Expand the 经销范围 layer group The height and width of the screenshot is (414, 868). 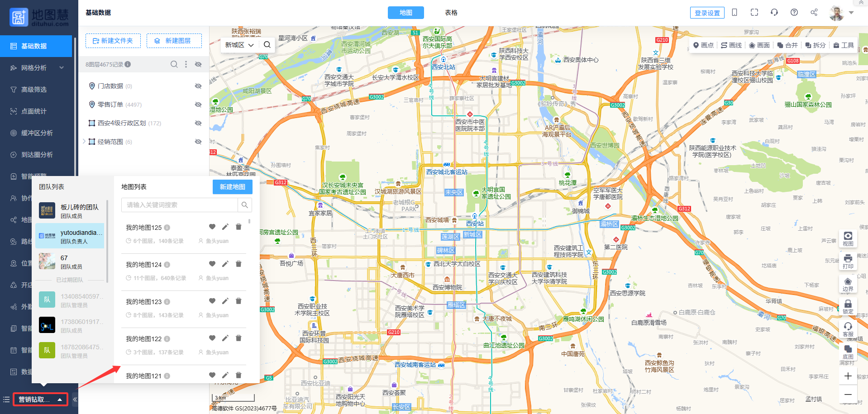[84, 142]
